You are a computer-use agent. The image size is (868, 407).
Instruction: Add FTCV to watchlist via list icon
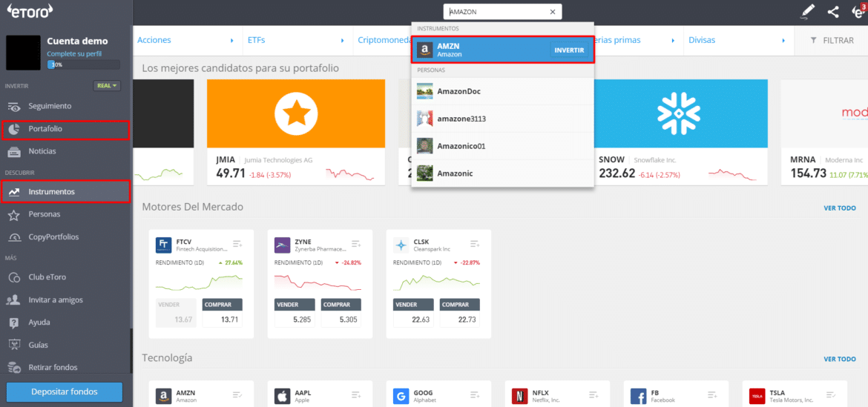click(237, 244)
